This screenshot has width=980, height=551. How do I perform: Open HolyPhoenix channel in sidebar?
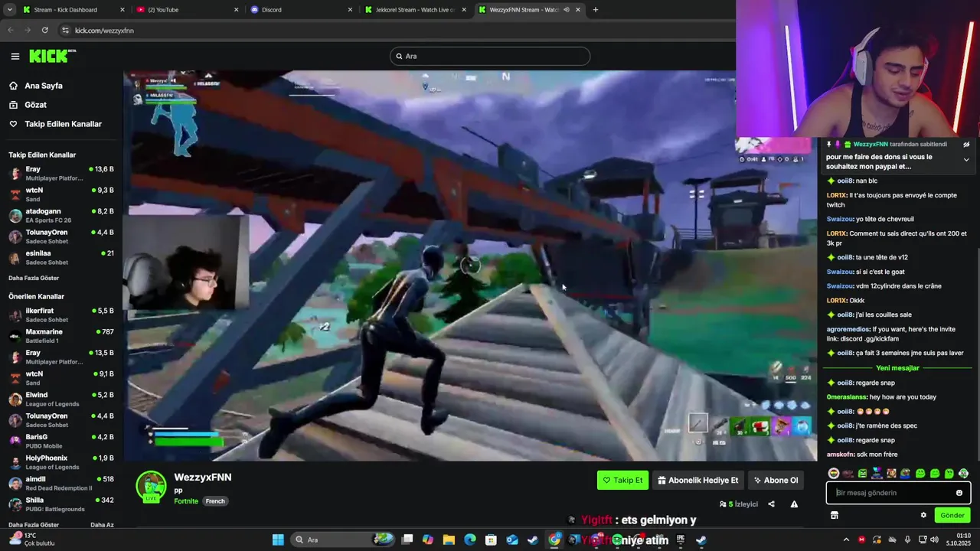point(61,462)
